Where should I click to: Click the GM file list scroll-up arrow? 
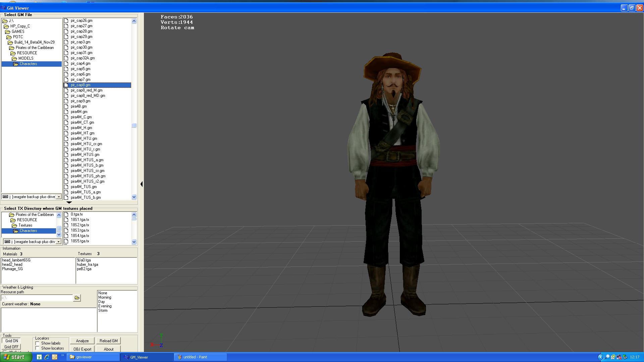point(134,21)
